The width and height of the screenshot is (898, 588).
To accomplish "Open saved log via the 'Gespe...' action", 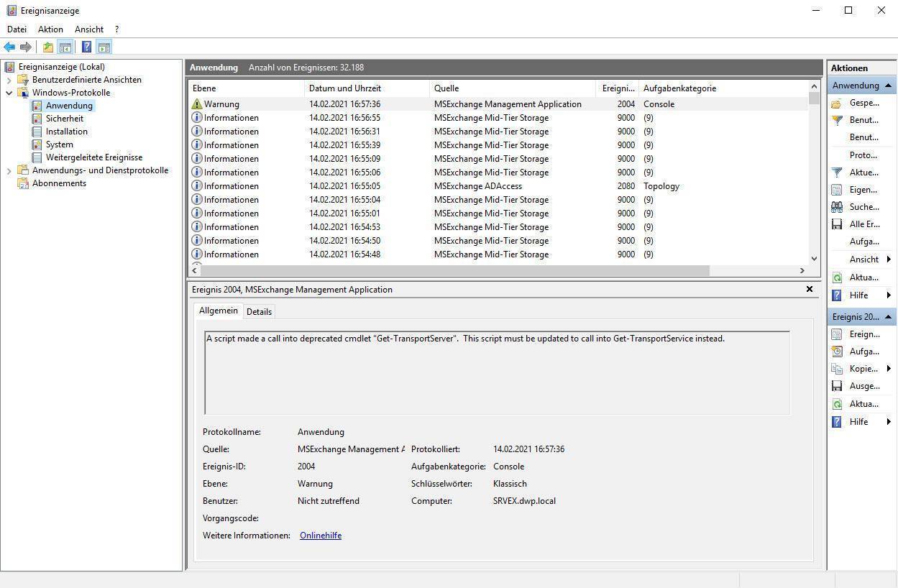I will 863,103.
